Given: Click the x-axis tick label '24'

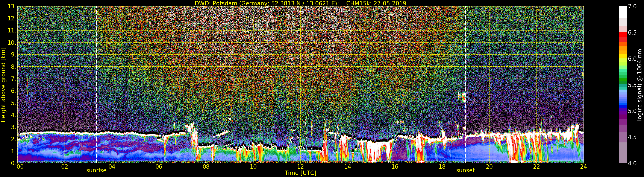Looking at the screenshot, I should click(x=583, y=166).
